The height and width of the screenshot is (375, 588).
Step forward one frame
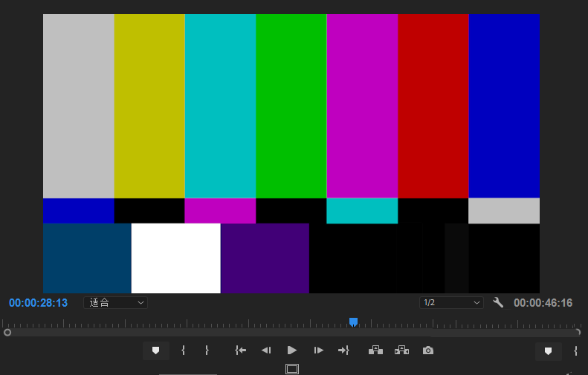[318, 350]
